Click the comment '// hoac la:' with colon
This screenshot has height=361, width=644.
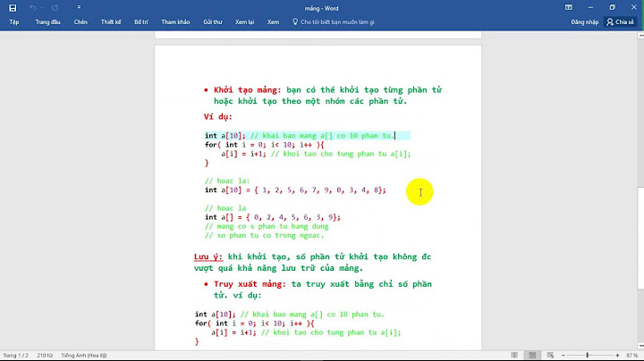pos(227,180)
